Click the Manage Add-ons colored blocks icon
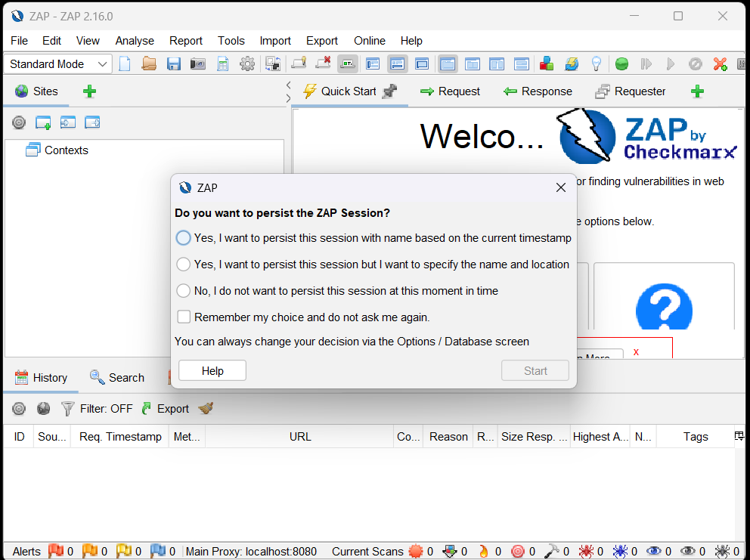 [x=546, y=63]
